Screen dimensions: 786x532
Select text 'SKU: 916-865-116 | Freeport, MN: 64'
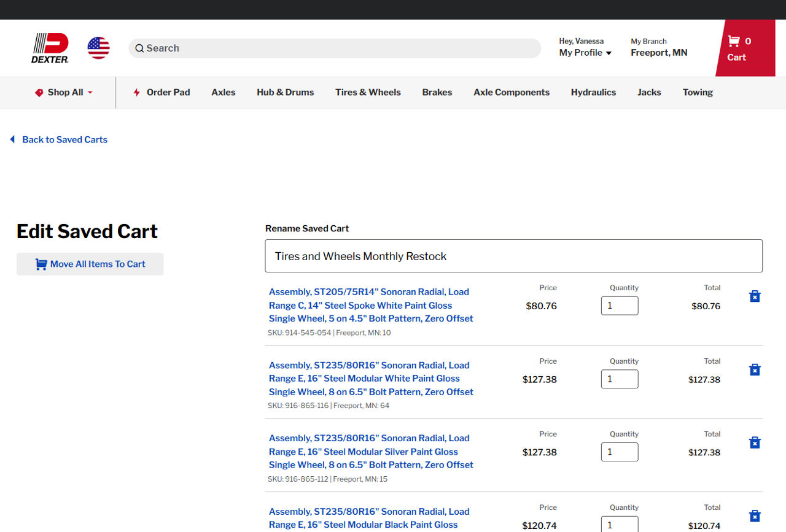tap(329, 406)
